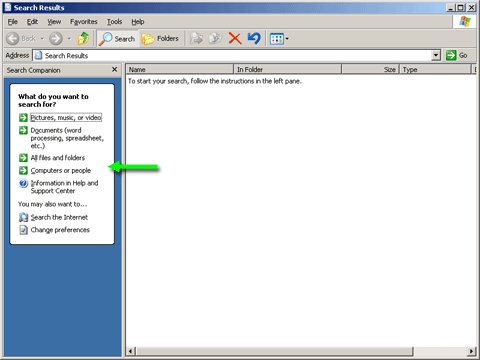Open the Edit menu
The height and width of the screenshot is (360, 480).
point(32,22)
